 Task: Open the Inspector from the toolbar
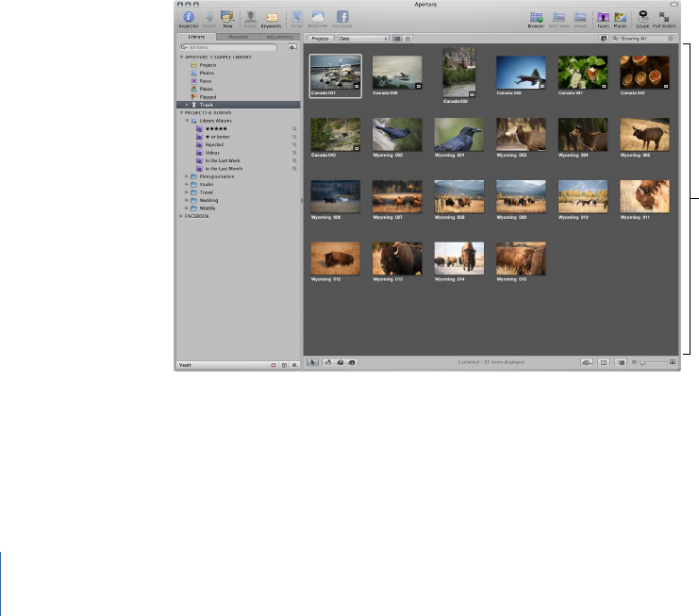(x=189, y=19)
